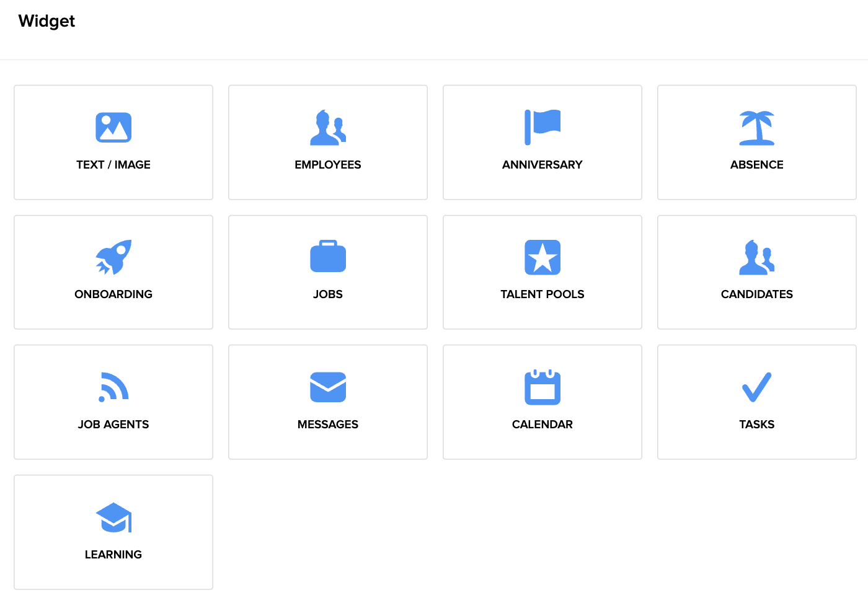Choose the "TALENT POOLS" label text
The height and width of the screenshot is (595, 868).
542,294
